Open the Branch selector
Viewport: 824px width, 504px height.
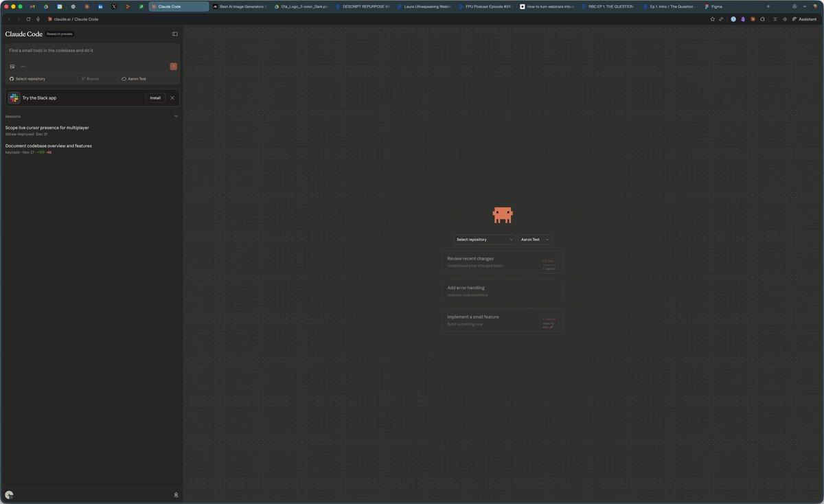(x=90, y=79)
